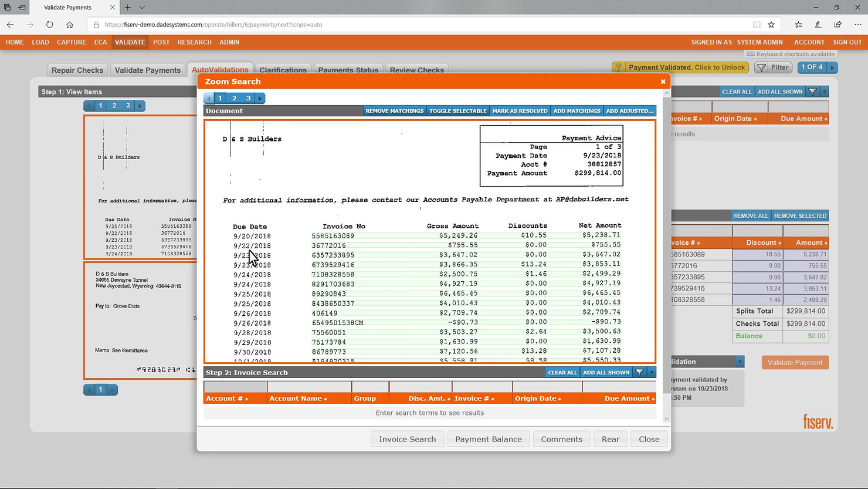Open the RESEARCH menu in the navigation bar
Screen dimensions: 868x489
click(194, 42)
